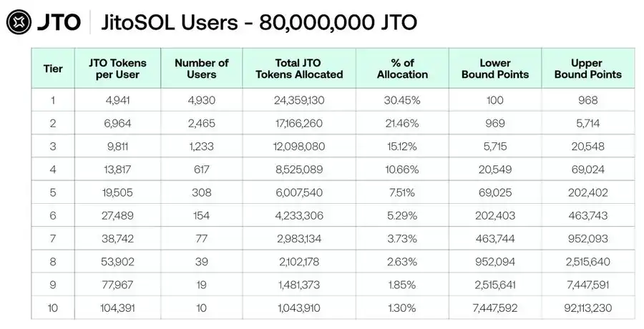Click the JitoSOL Users title heading
This screenshot has height=329, width=644.
tap(258, 23)
